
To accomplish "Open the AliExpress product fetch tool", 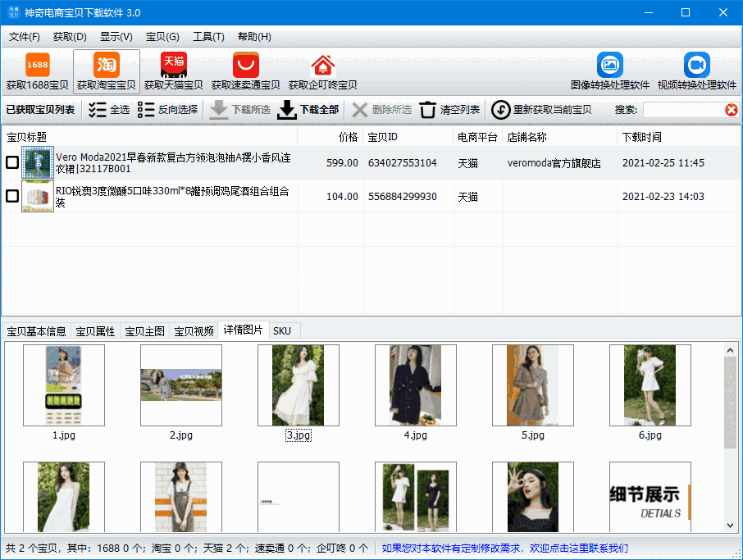I will (x=245, y=65).
